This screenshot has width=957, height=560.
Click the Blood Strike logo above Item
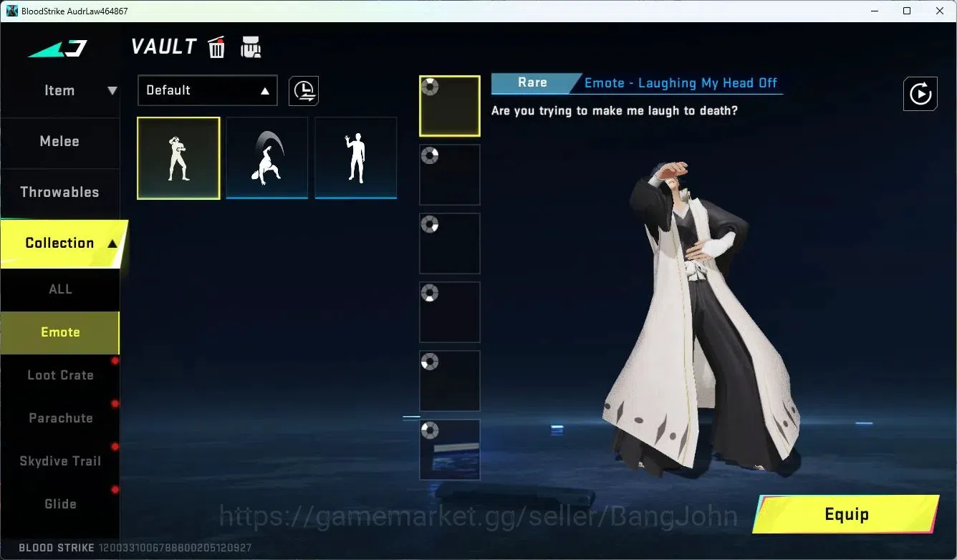pyautogui.click(x=57, y=49)
